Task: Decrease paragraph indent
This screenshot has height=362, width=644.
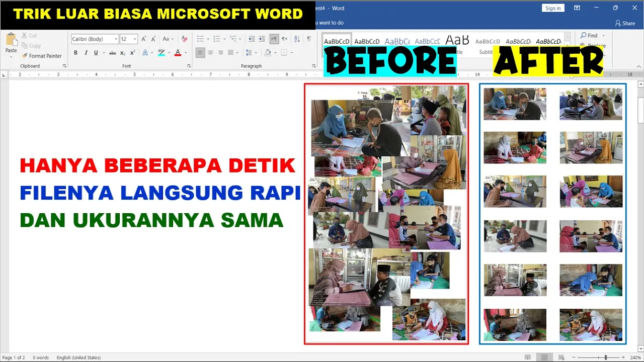Action: [x=252, y=39]
